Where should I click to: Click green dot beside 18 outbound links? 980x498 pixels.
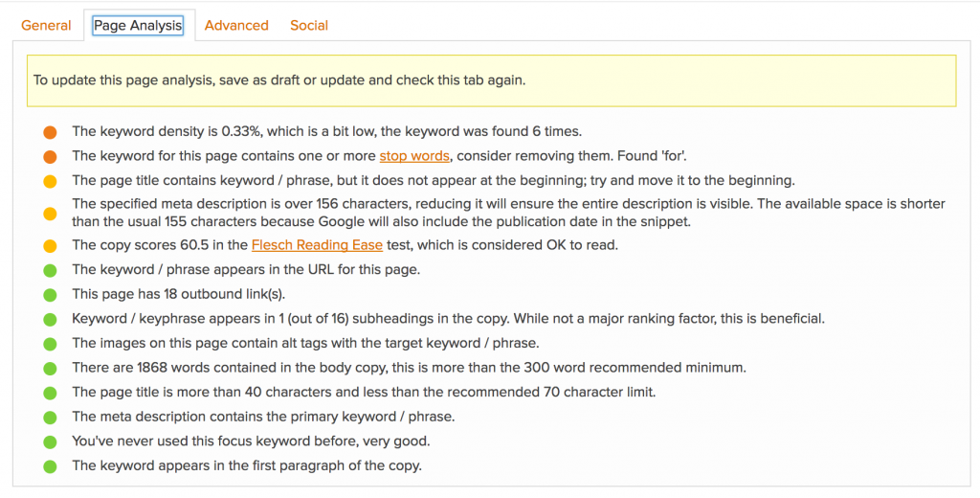click(x=50, y=295)
